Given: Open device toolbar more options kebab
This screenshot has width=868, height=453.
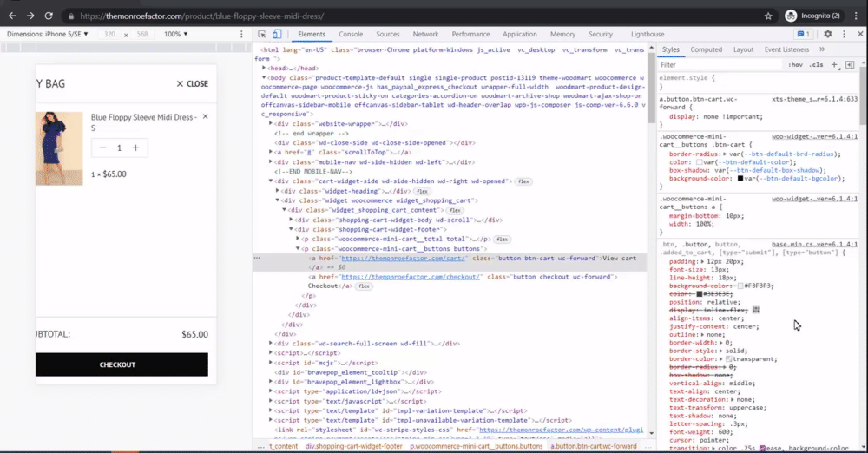Looking at the screenshot, I should [x=241, y=35].
